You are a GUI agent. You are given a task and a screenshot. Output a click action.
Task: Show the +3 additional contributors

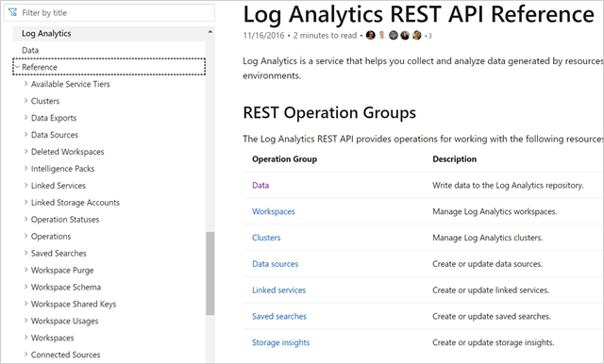pyautogui.click(x=428, y=36)
